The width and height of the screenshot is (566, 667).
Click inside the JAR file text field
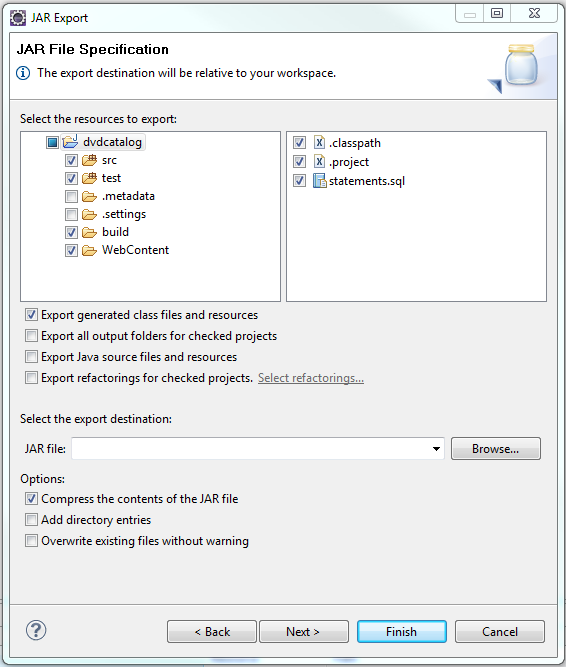coord(251,449)
